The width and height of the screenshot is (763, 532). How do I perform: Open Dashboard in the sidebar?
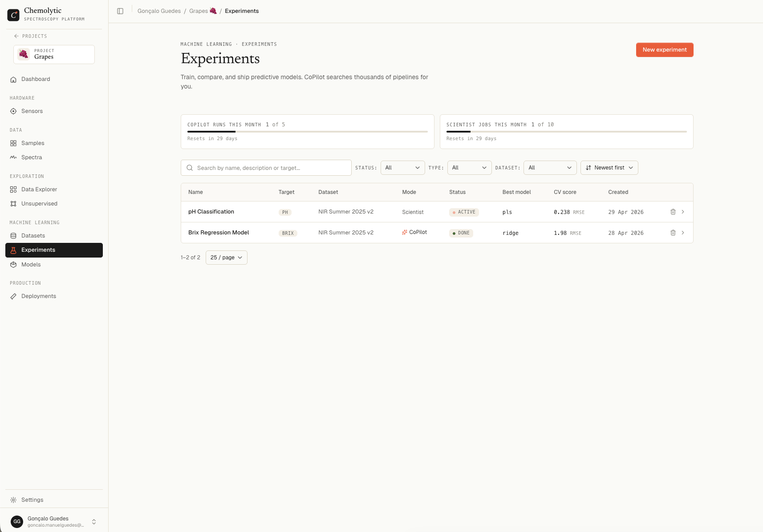(x=54, y=79)
